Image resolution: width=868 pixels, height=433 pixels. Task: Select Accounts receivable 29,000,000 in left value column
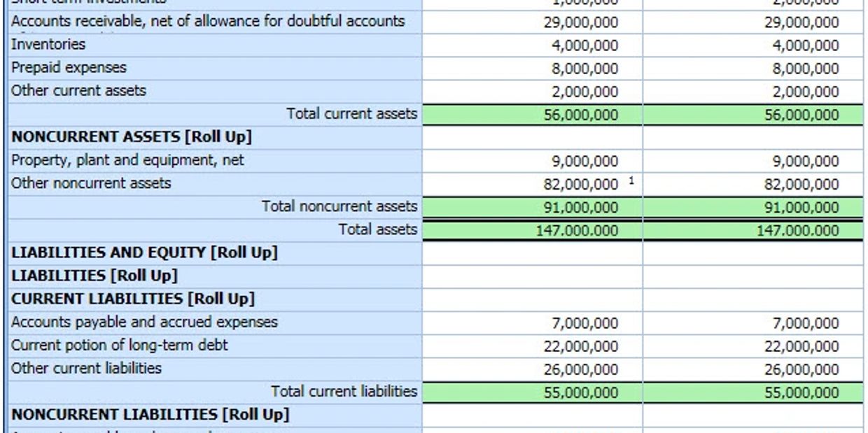coord(532,22)
